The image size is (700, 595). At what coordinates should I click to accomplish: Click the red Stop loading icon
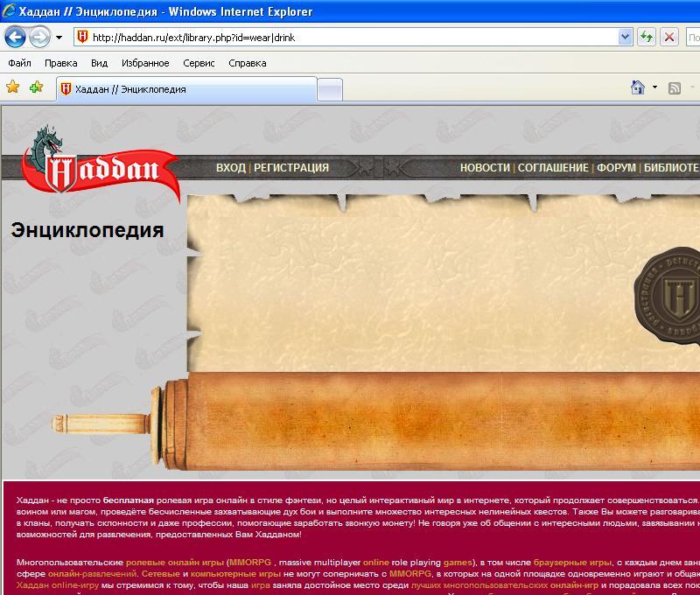(x=669, y=37)
